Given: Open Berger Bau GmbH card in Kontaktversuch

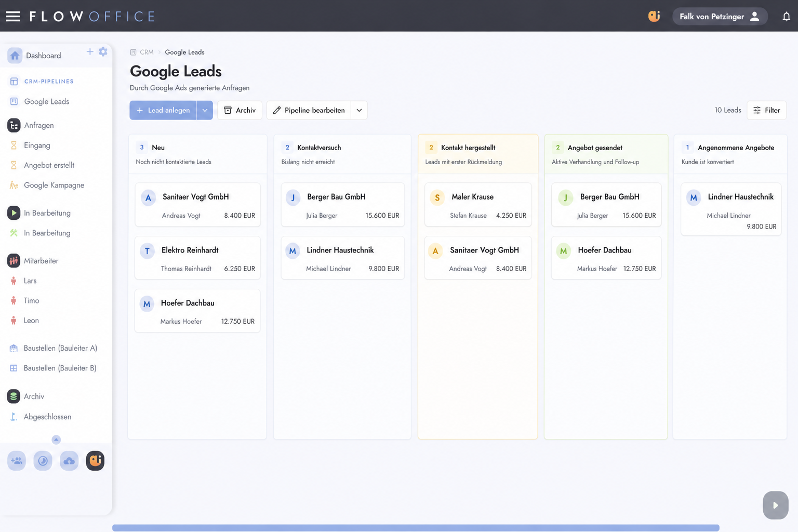Looking at the screenshot, I should tap(343, 205).
